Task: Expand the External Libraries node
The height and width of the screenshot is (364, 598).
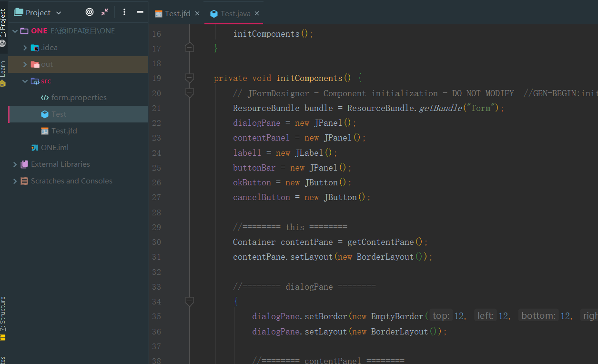Action: coord(15,164)
